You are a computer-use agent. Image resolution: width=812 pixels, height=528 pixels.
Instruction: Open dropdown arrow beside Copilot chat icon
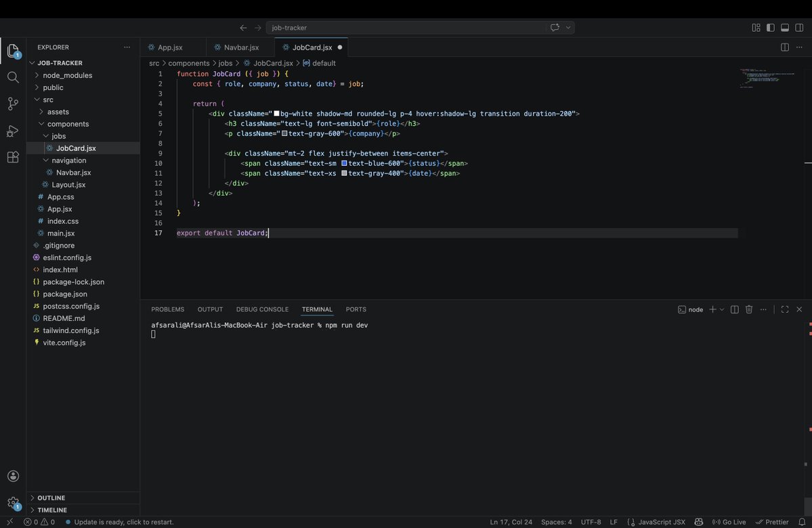(x=568, y=28)
